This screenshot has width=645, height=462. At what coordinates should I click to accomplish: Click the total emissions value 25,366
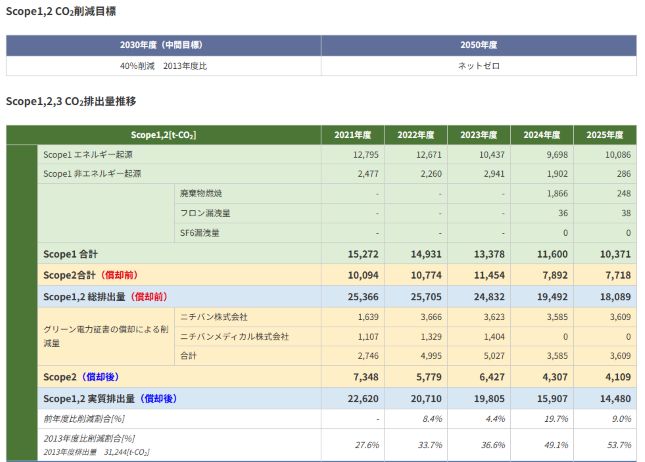(363, 297)
